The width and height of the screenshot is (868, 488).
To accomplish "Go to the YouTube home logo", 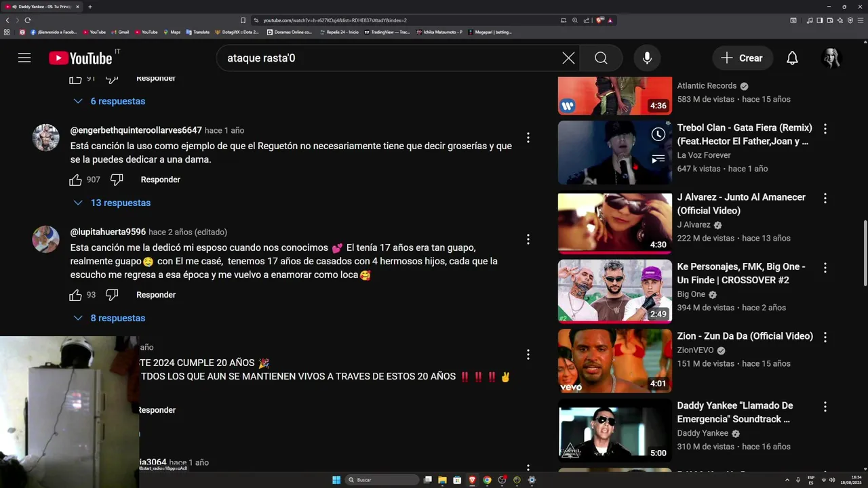I will [x=81, y=58].
